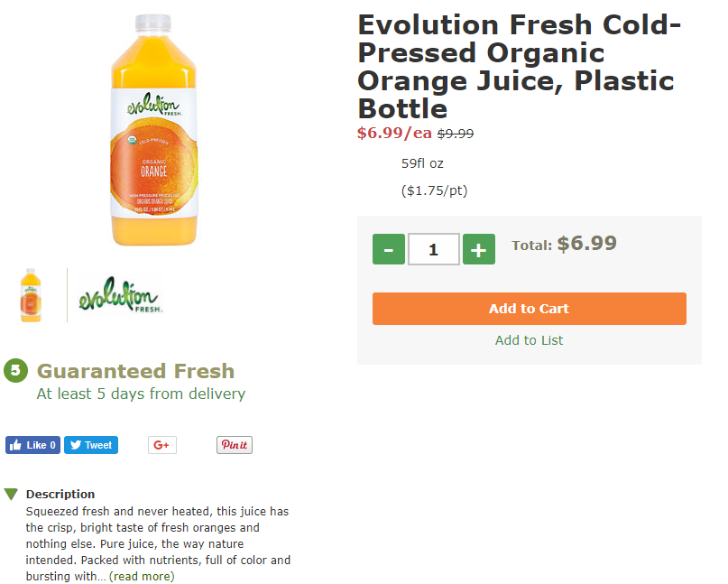Share via the Tweet button
728x584 pixels.
tap(90, 445)
